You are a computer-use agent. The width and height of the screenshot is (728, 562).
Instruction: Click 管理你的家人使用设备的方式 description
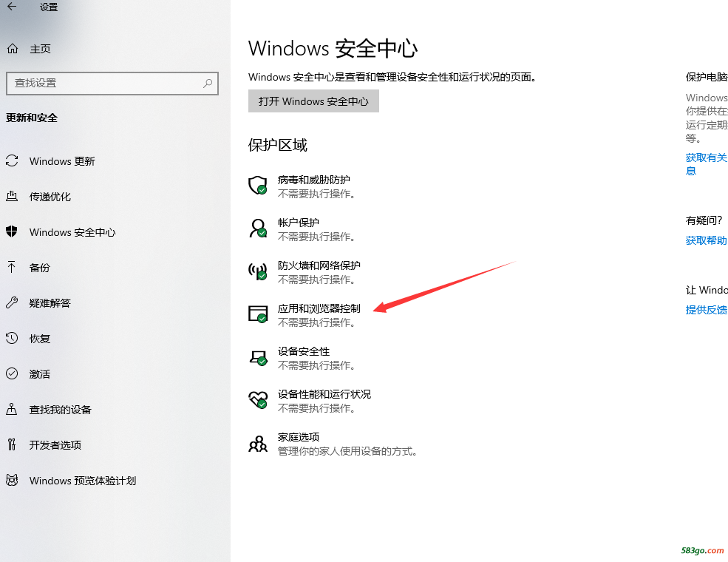click(x=347, y=451)
